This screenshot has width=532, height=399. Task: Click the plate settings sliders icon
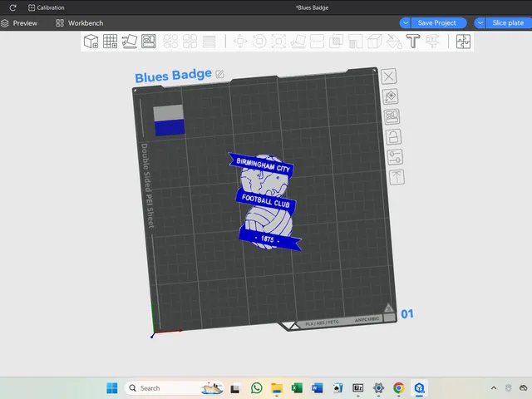[395, 157]
